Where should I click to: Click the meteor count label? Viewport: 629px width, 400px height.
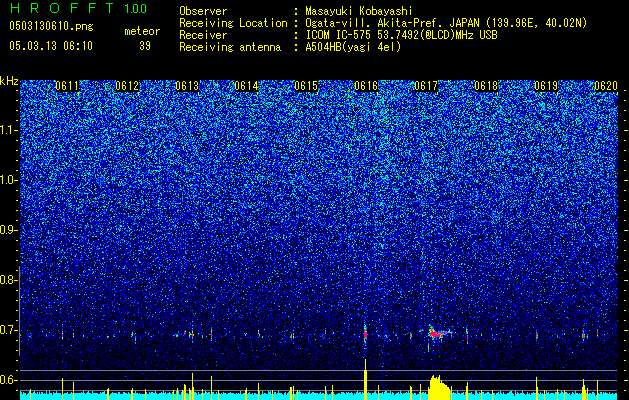click(x=142, y=31)
